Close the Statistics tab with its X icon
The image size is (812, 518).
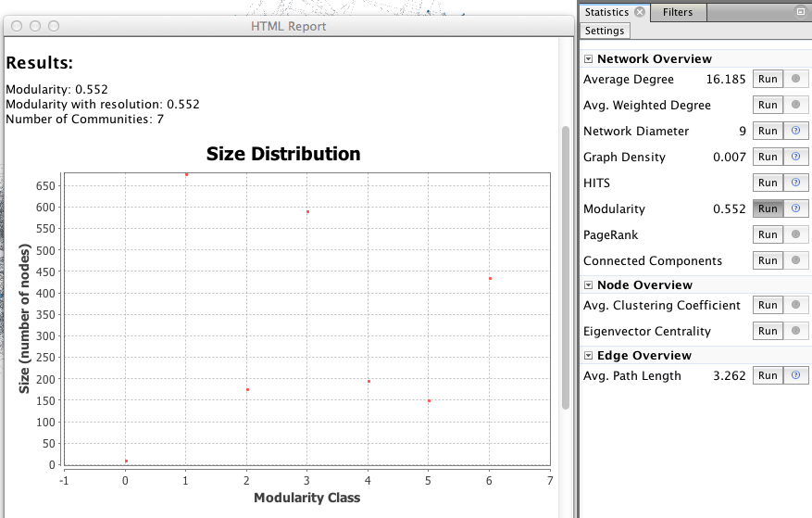[x=639, y=12]
